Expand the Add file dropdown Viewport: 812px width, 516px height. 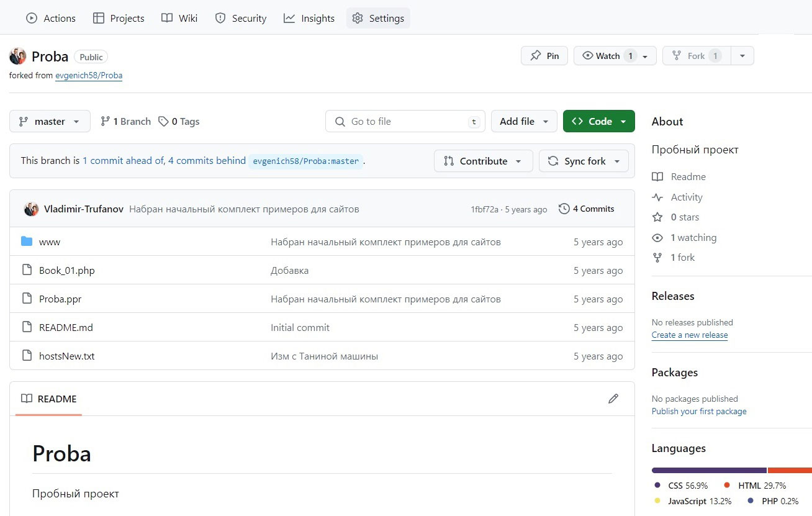524,122
